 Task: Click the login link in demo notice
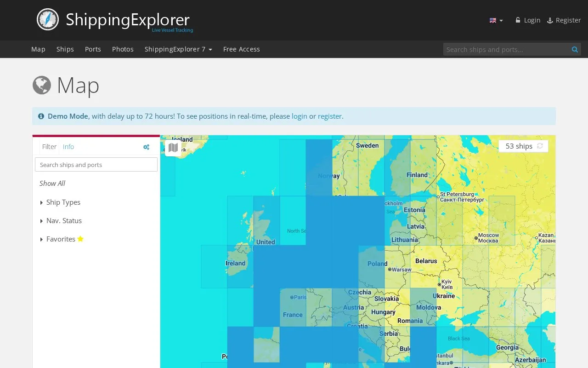[x=300, y=116]
